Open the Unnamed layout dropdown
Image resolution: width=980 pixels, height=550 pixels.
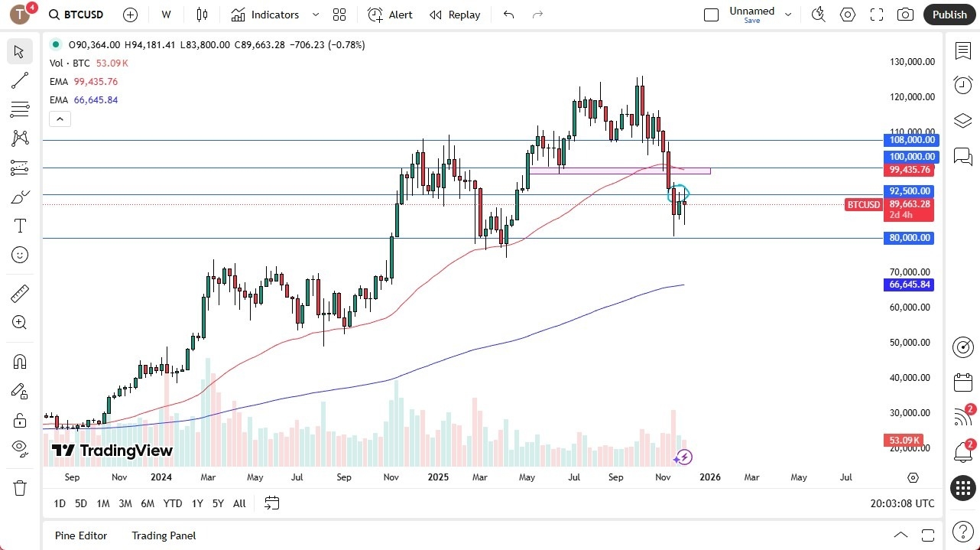point(787,12)
